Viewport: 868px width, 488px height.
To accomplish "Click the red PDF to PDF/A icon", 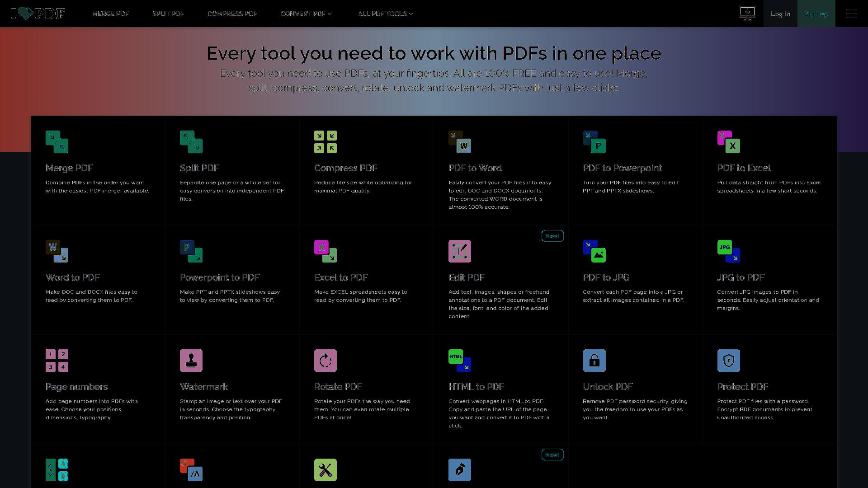I will point(191,470).
